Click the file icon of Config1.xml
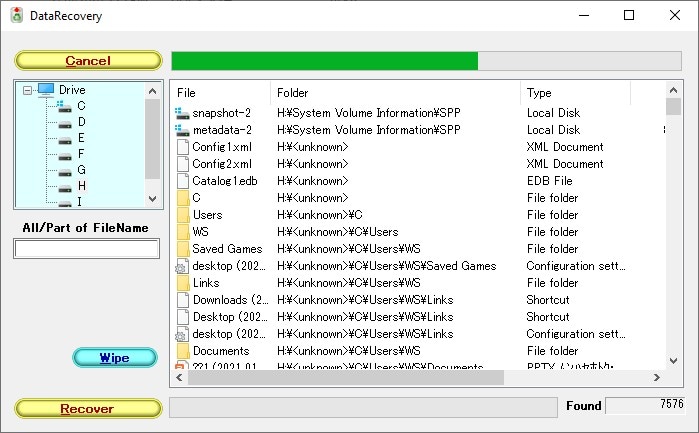 pyautogui.click(x=183, y=147)
